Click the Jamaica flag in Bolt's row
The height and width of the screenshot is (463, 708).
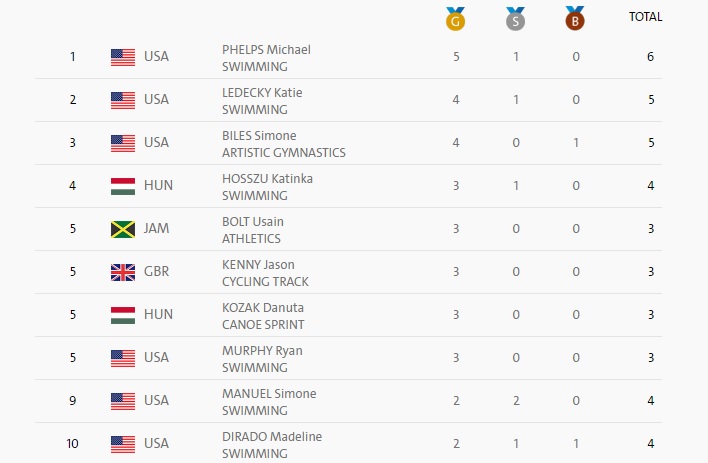click(123, 229)
